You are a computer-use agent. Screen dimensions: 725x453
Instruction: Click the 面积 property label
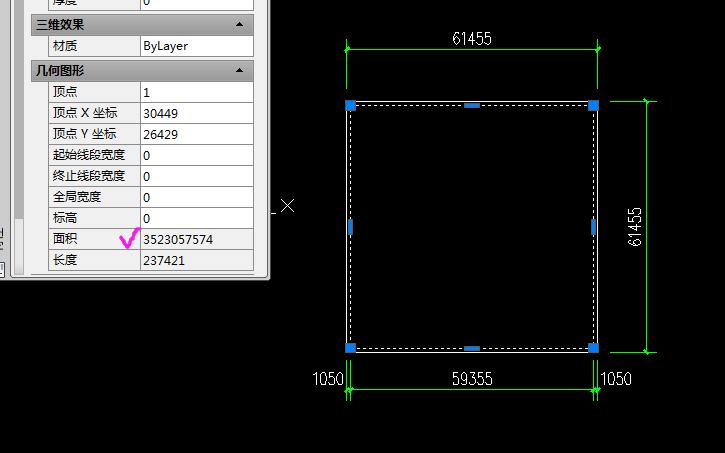tap(65, 239)
